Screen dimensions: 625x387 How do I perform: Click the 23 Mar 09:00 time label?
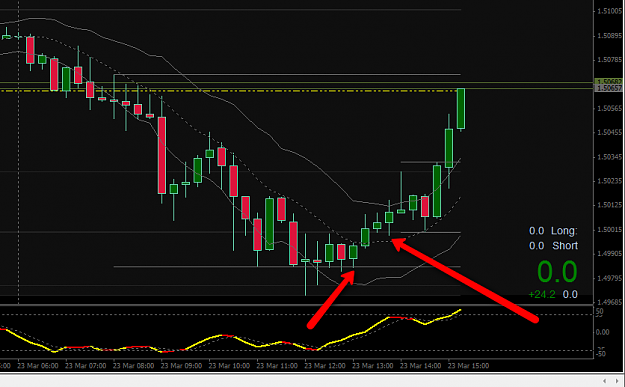(x=181, y=365)
